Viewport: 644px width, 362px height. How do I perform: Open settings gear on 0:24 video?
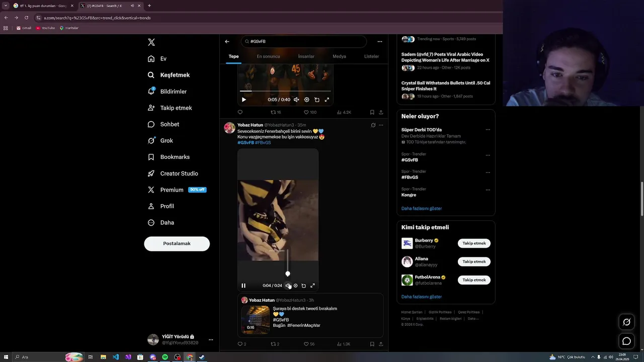(x=295, y=286)
